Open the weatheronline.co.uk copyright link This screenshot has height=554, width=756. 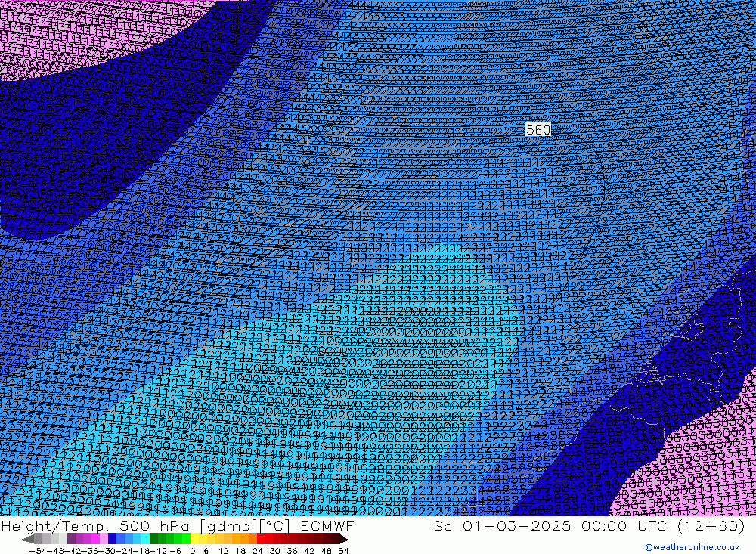click(x=692, y=547)
